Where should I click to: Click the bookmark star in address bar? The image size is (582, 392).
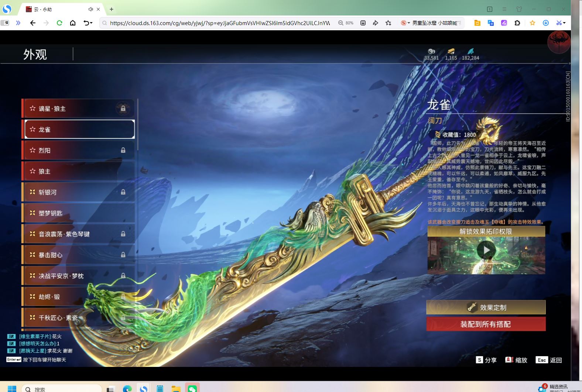click(x=388, y=23)
